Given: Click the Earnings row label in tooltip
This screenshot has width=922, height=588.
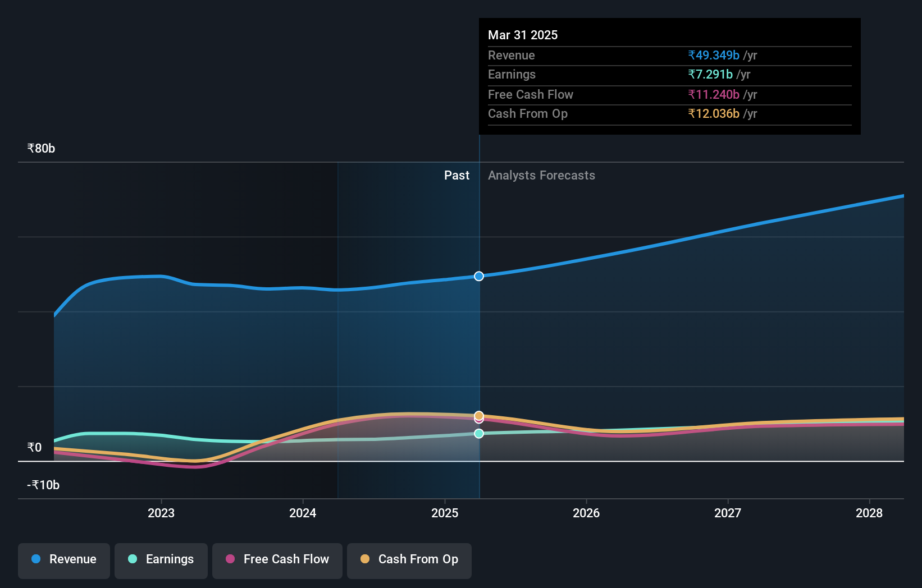Looking at the screenshot, I should click(512, 75).
